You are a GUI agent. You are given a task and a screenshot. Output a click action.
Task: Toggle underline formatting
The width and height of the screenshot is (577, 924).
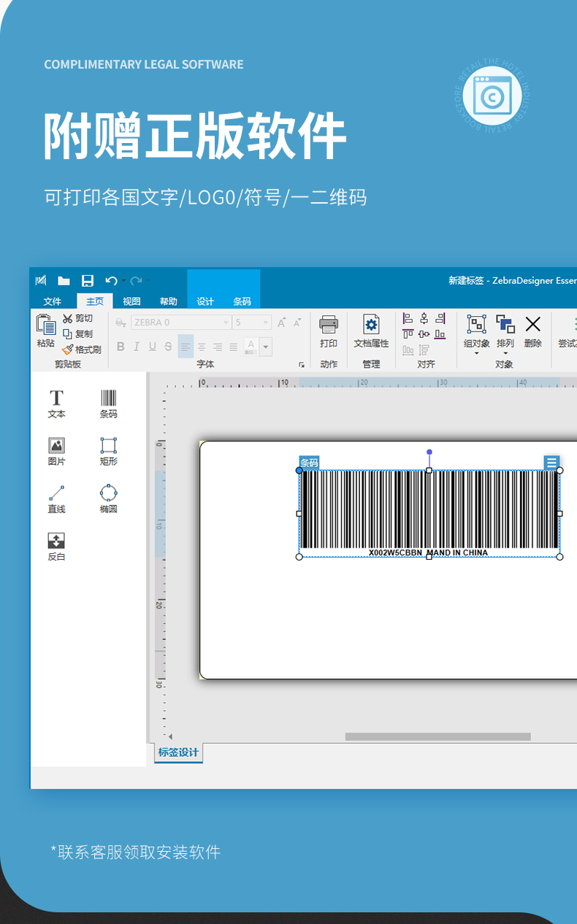pos(153,347)
